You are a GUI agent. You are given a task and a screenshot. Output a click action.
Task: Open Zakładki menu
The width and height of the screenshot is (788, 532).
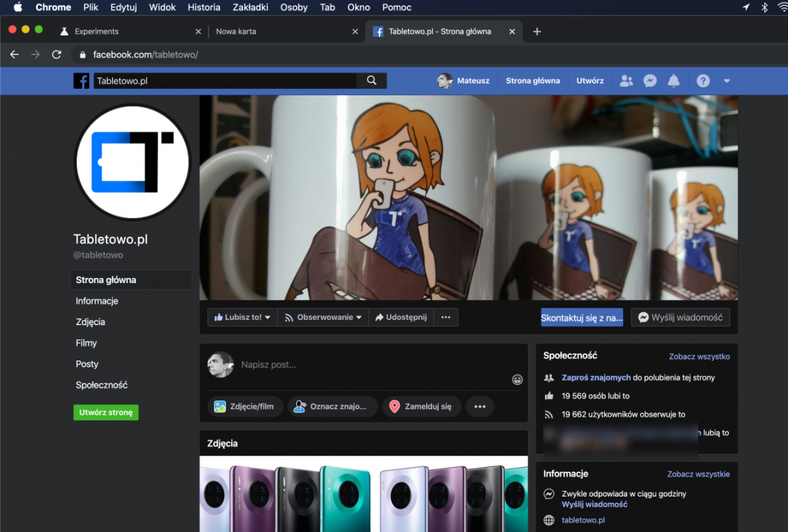[250, 7]
